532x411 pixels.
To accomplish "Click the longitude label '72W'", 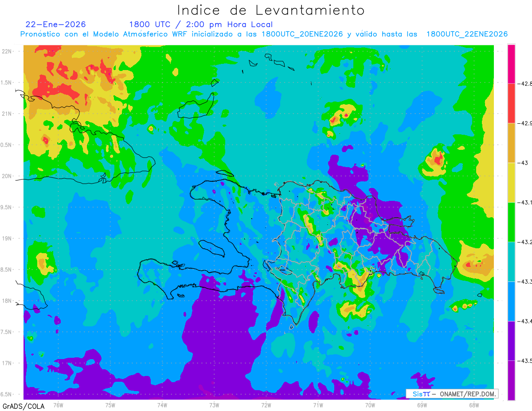I will click(266, 405).
